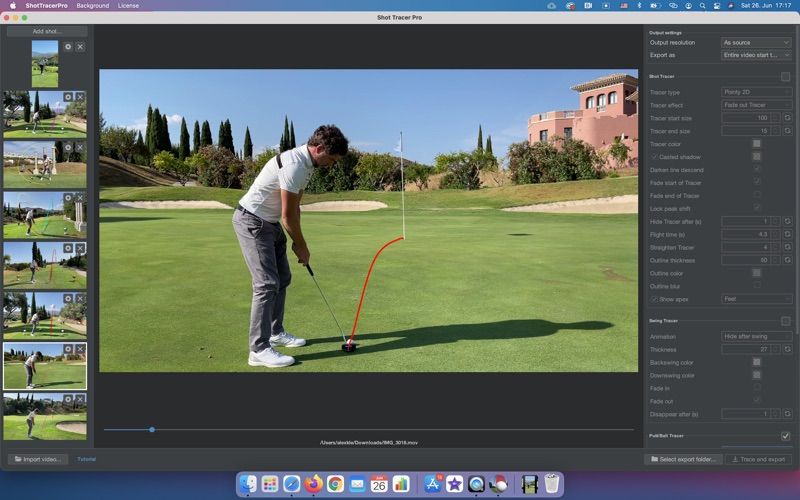The height and width of the screenshot is (500, 800).
Task: Open settings gear of the first shot thumbnail
Action: point(68,46)
